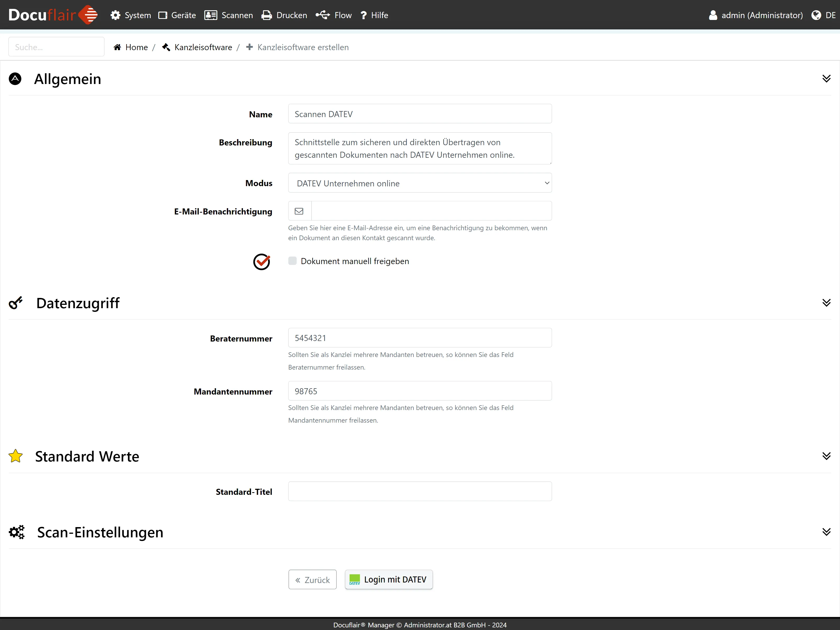Click into the Suche search field
This screenshot has width=840, height=630.
pos(56,47)
